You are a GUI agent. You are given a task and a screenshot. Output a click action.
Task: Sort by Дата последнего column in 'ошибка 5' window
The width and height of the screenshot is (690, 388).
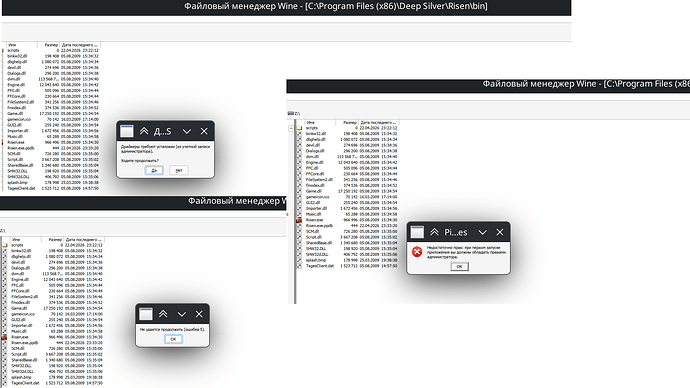[84, 240]
